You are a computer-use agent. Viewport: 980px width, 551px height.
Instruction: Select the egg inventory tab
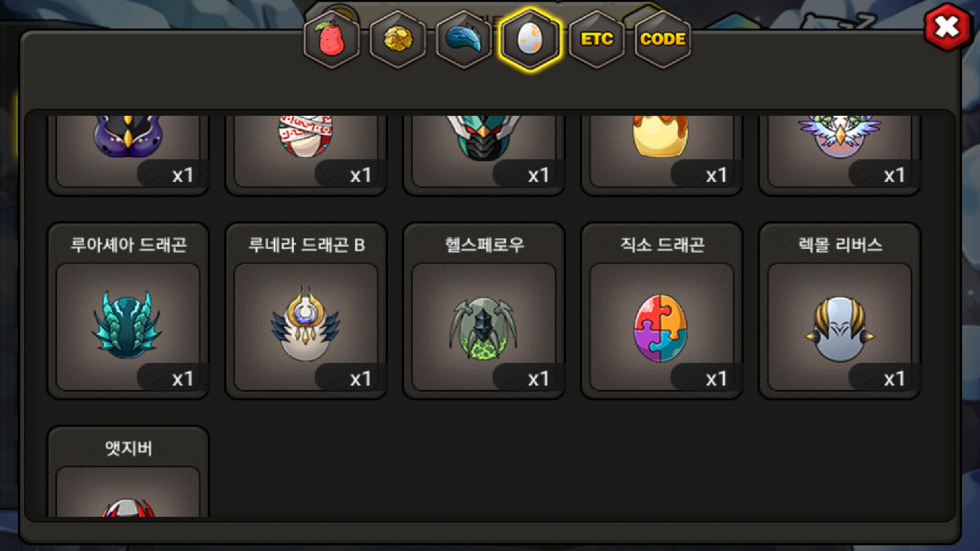[x=530, y=40]
